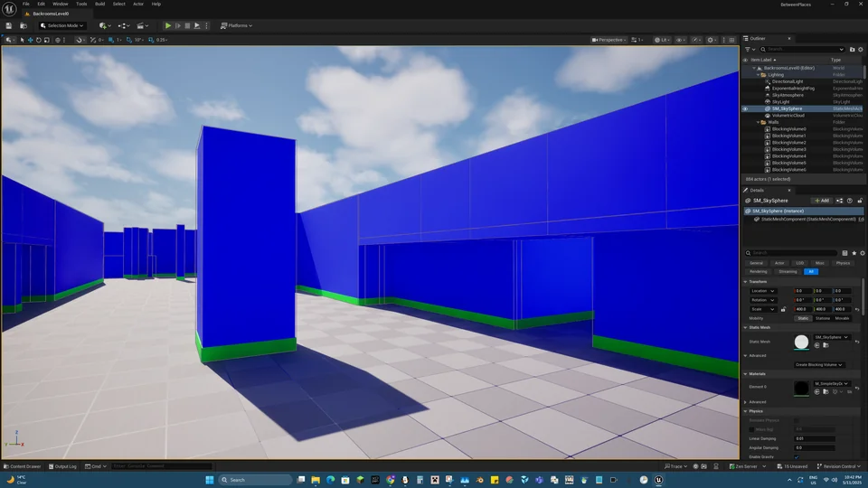
Task: Select the Scale gizmo tool
Action: click(46, 40)
